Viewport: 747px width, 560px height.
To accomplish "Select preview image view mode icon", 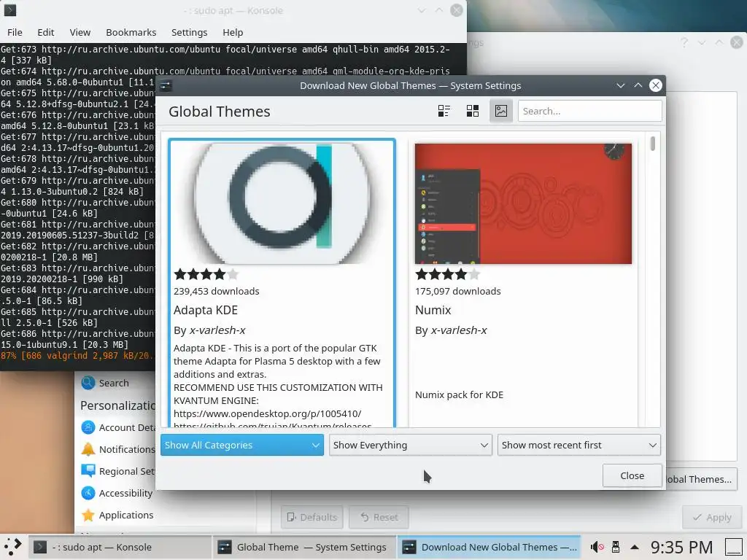I will coord(501,111).
